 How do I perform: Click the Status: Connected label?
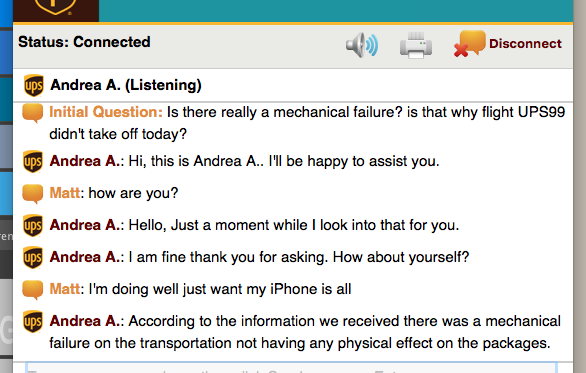tap(84, 42)
